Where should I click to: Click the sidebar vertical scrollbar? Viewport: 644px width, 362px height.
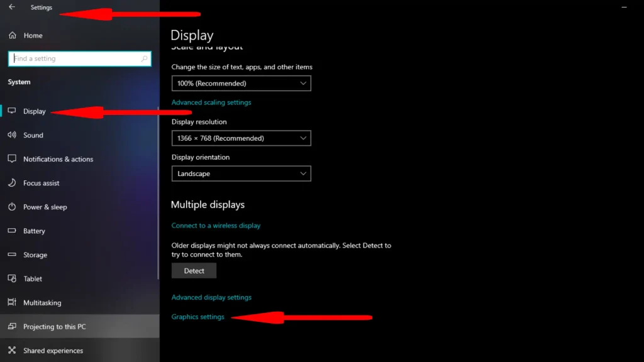[158, 193]
